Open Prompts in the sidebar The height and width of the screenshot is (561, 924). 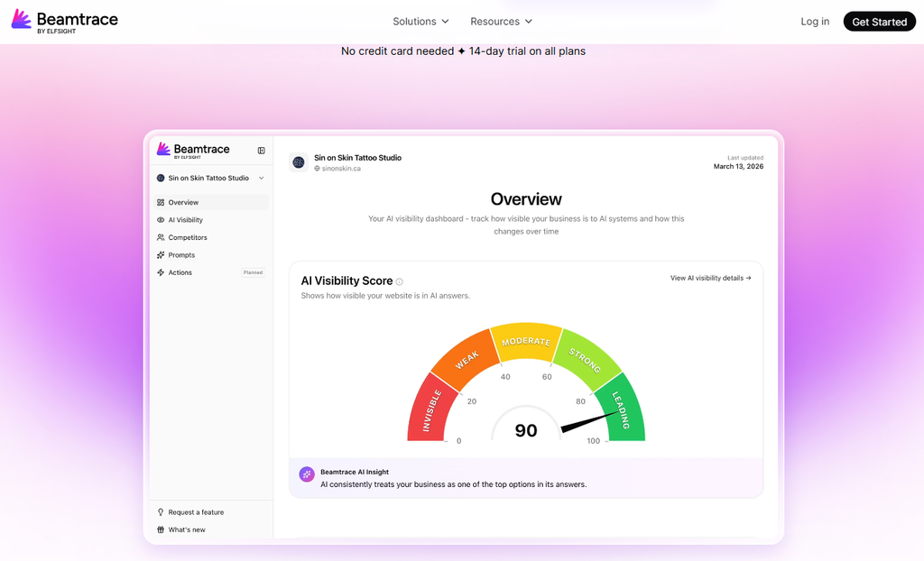[211, 255]
